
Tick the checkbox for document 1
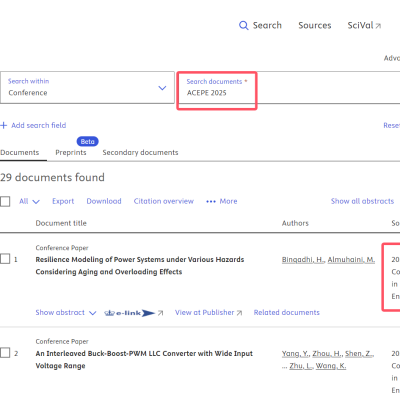(x=5, y=259)
